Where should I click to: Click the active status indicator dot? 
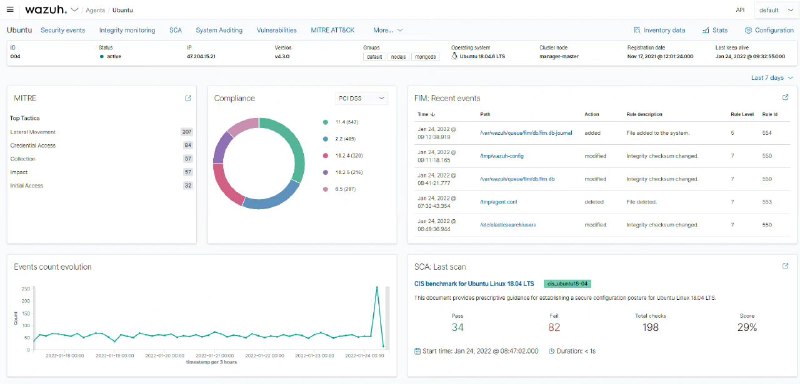point(102,57)
